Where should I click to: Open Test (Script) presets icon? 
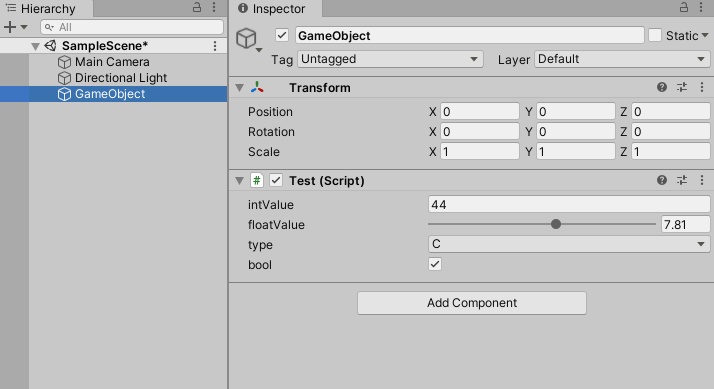coord(682,180)
